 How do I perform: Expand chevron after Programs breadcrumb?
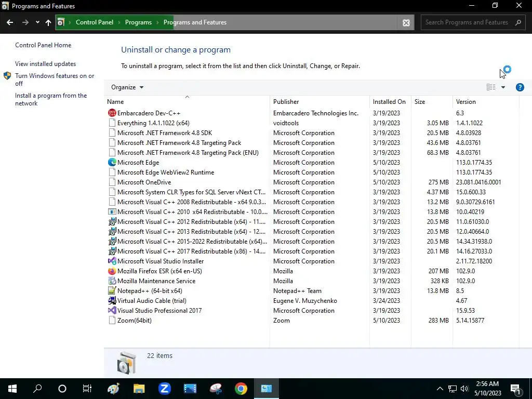point(157,22)
